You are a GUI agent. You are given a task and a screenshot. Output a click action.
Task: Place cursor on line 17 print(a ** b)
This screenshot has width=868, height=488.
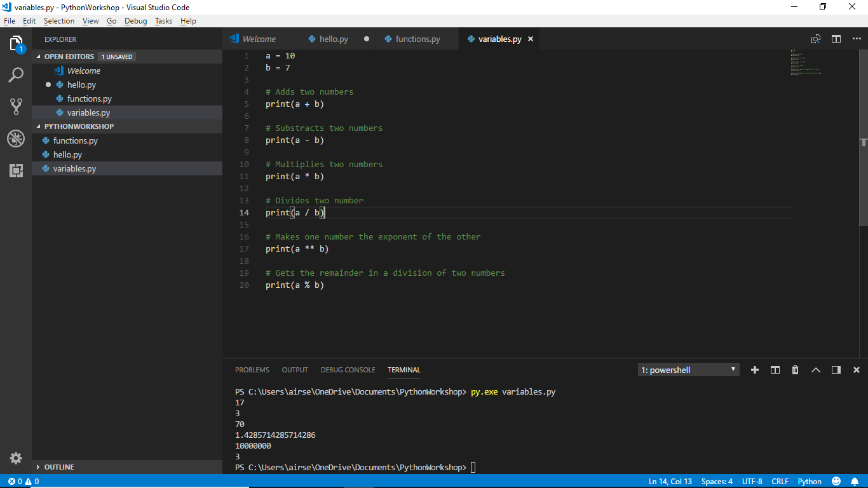pyautogui.click(x=297, y=248)
